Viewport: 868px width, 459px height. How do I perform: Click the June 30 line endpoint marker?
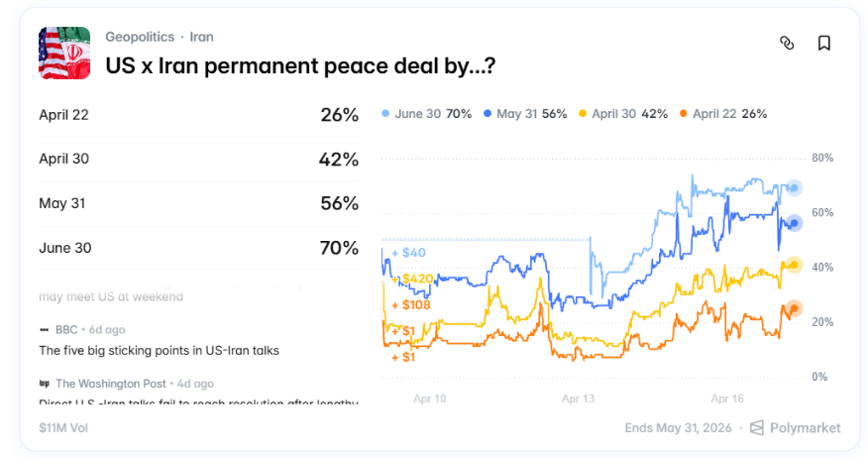794,188
